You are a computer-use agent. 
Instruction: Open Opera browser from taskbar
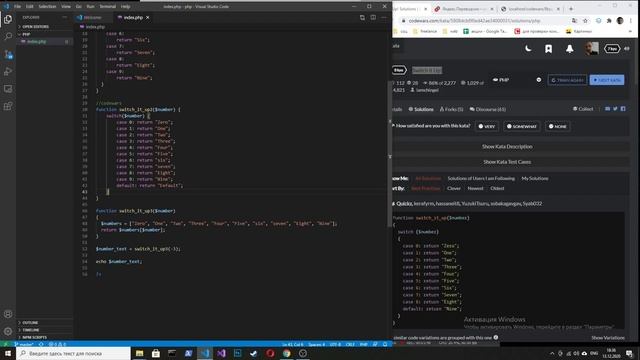pos(270,353)
